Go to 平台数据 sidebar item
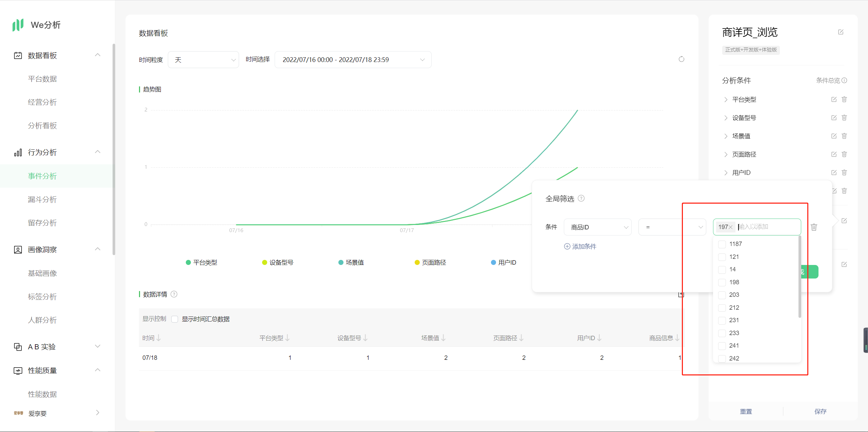The width and height of the screenshot is (868, 432). (42, 79)
